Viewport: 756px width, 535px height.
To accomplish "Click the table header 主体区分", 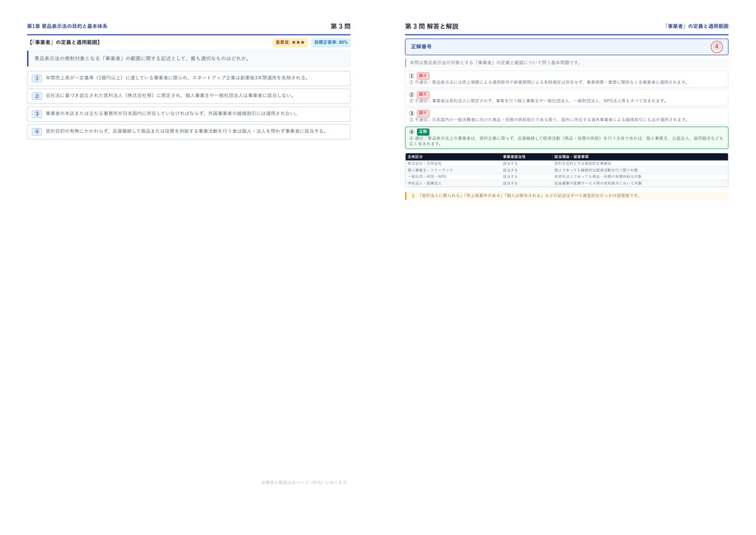I will pos(415,157).
